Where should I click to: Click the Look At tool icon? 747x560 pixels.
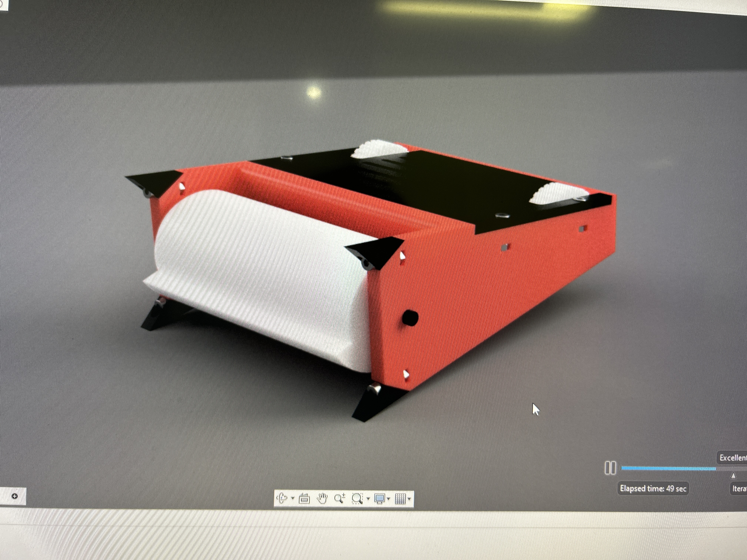pyautogui.click(x=304, y=498)
